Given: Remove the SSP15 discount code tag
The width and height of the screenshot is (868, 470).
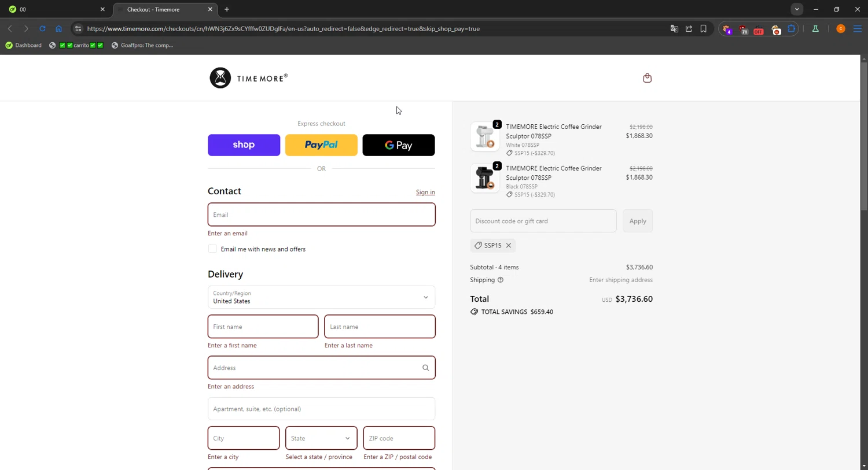Looking at the screenshot, I should (x=509, y=246).
